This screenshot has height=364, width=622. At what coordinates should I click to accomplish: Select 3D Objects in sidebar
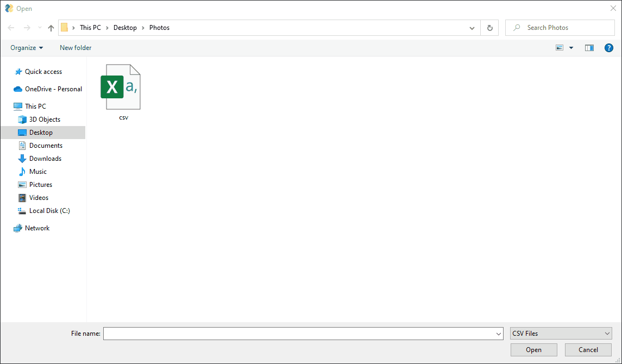[x=45, y=120]
